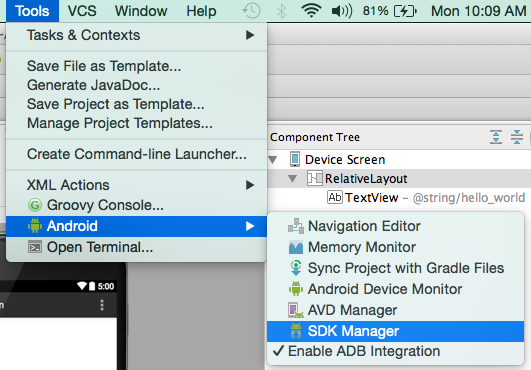Expand Tasks & Contexts submenu arrow
The width and height of the screenshot is (531, 370).
(250, 35)
